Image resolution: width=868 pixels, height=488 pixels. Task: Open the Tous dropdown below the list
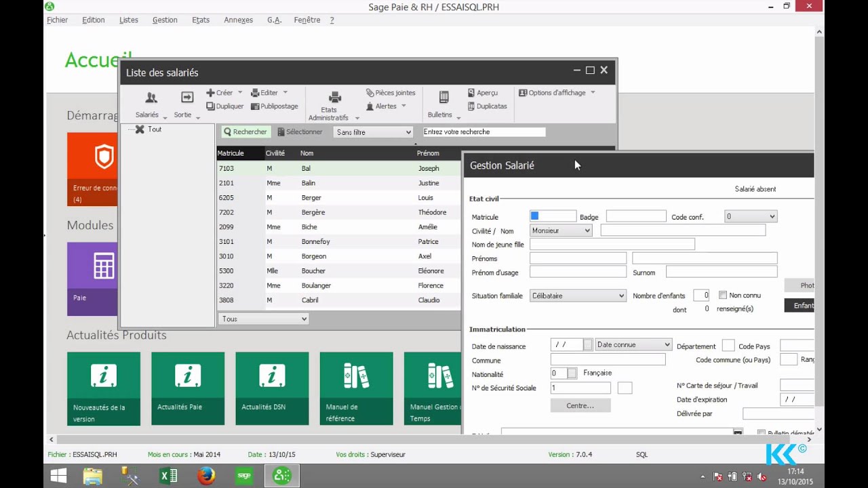(263, 319)
